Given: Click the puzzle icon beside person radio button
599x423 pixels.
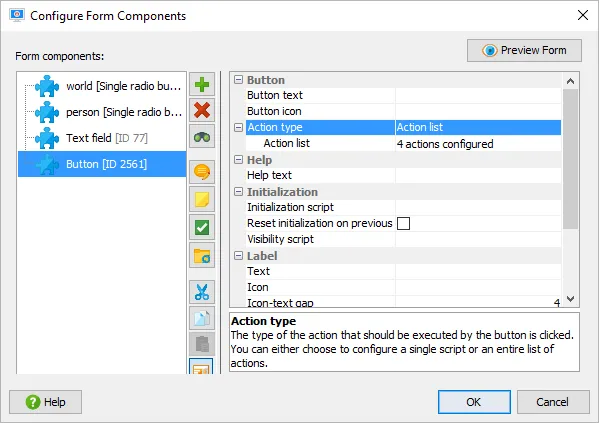Looking at the screenshot, I should tap(47, 112).
